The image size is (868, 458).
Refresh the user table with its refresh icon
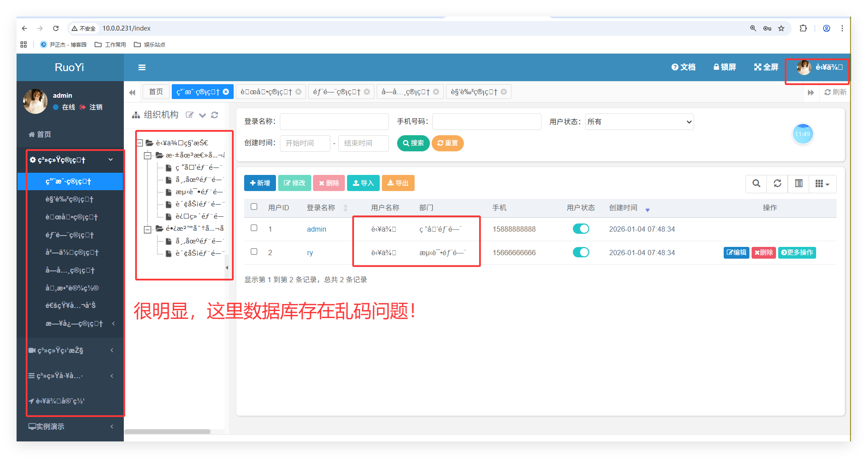click(777, 184)
